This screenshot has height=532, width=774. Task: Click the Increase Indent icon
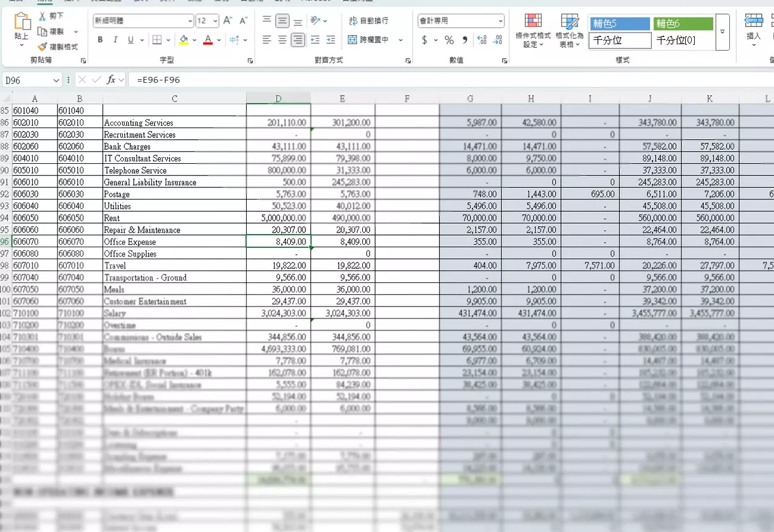coord(330,40)
